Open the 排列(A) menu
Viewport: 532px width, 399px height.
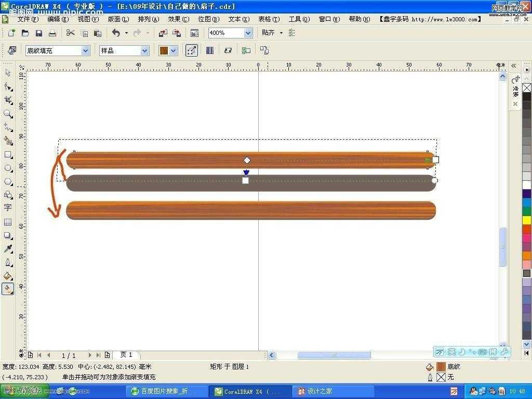click(149, 19)
